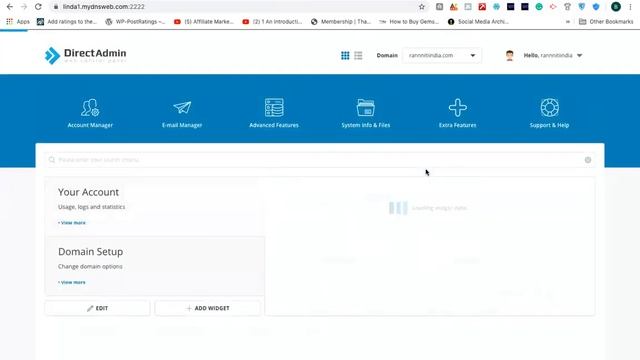The width and height of the screenshot is (640, 360).
Task: Go back in the browser
Action: 10,7
